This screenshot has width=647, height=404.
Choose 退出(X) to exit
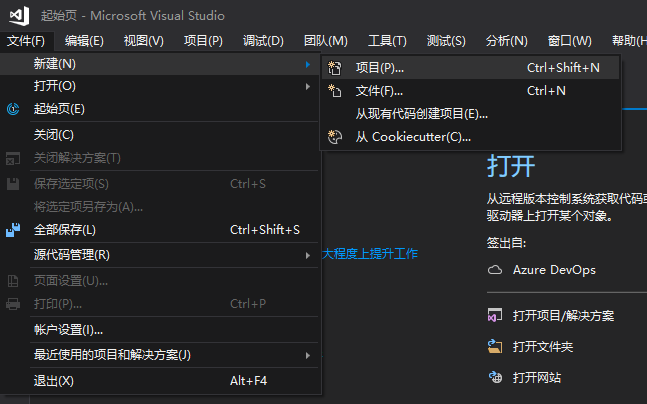point(160,380)
